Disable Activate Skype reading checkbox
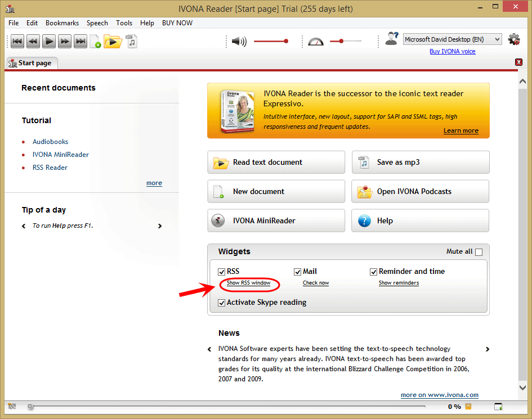 (x=222, y=303)
